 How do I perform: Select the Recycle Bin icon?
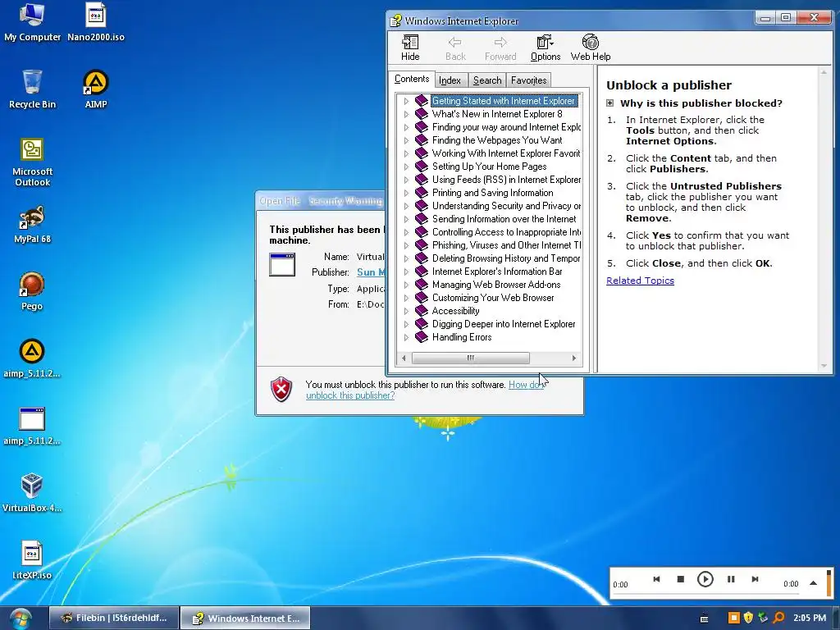(x=32, y=89)
